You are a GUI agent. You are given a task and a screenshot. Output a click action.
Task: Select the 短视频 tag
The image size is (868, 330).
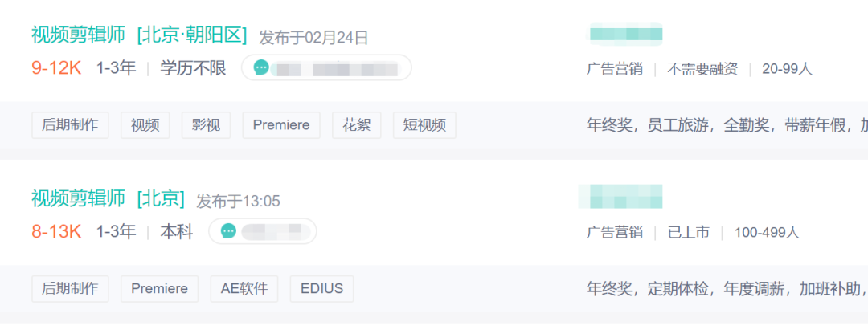tap(424, 125)
